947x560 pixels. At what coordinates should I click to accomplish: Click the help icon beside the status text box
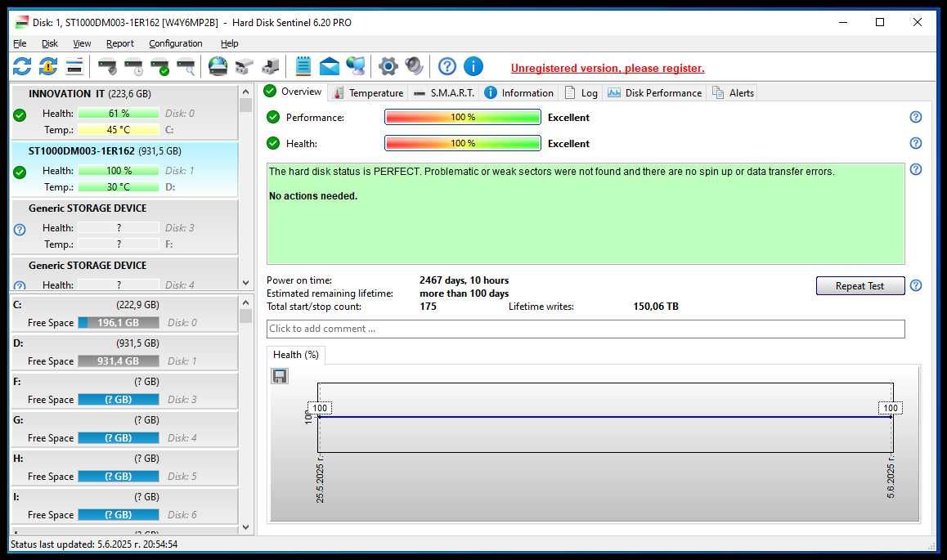(x=916, y=169)
